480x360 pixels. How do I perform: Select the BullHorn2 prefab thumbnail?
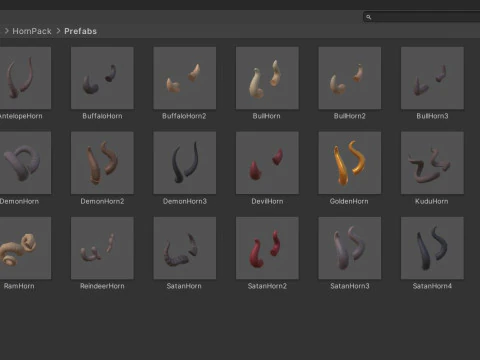[x=350, y=78]
